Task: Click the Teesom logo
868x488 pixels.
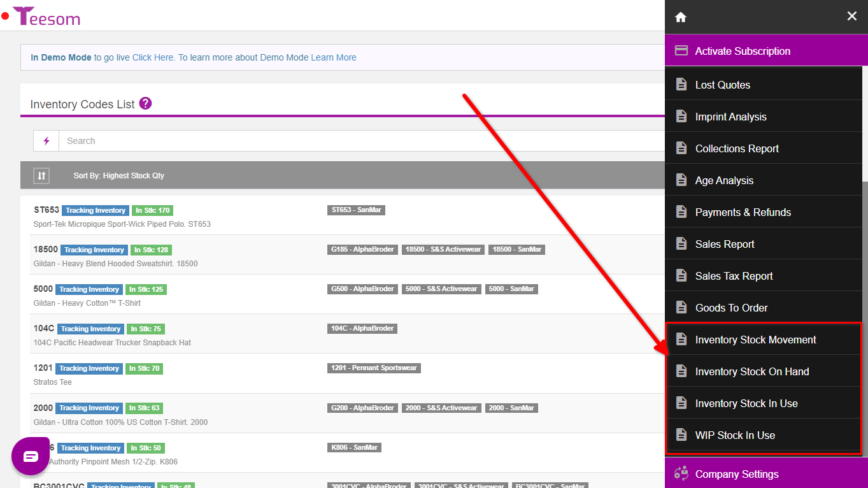Action: pyautogui.click(x=46, y=17)
